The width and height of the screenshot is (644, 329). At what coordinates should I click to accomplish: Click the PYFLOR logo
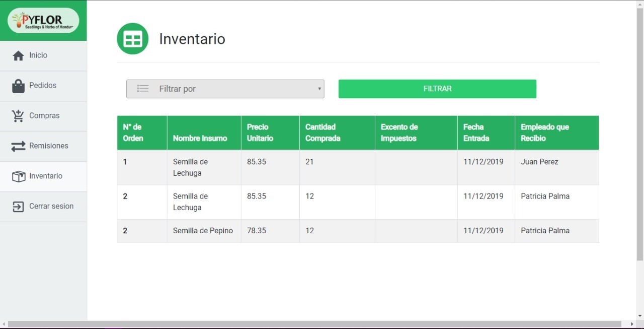pyautogui.click(x=43, y=20)
